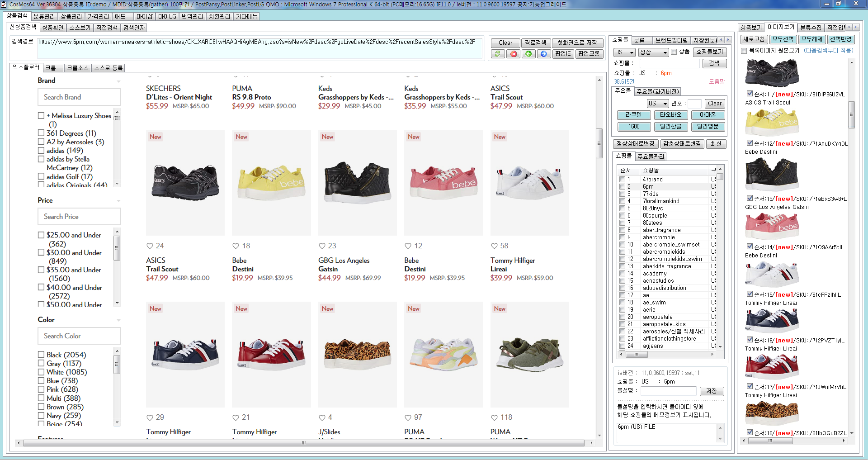The image size is (868, 460).
Task: Check the Black (2054) color filter
Action: pos(41,355)
